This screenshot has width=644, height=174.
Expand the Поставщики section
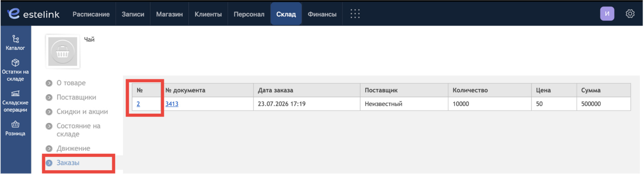pos(76,97)
